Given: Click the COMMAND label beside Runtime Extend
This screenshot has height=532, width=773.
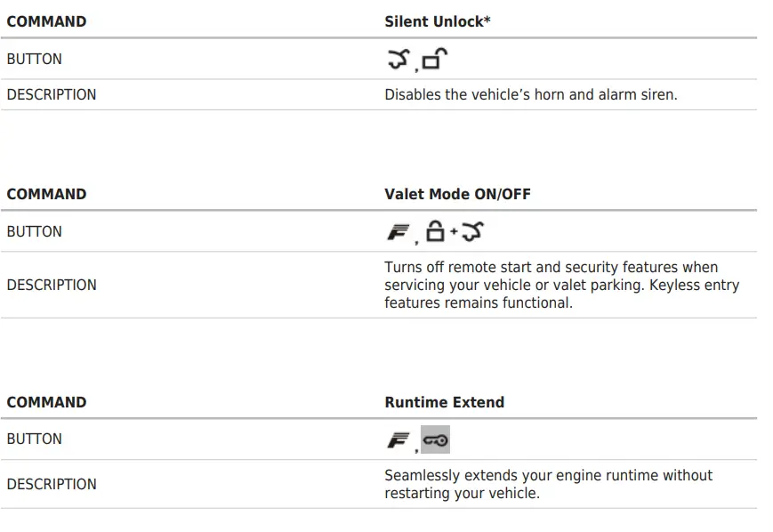Looking at the screenshot, I should (x=46, y=402).
